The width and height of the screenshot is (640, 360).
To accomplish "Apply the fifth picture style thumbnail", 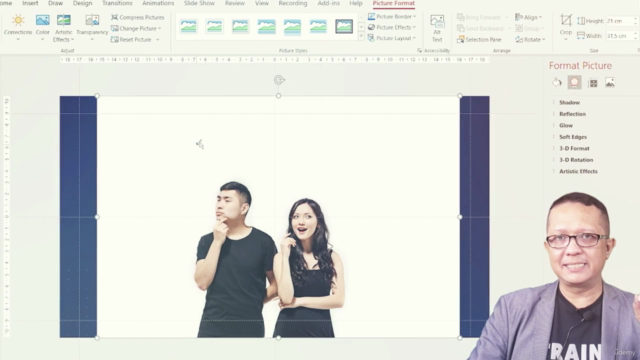I will tap(292, 27).
